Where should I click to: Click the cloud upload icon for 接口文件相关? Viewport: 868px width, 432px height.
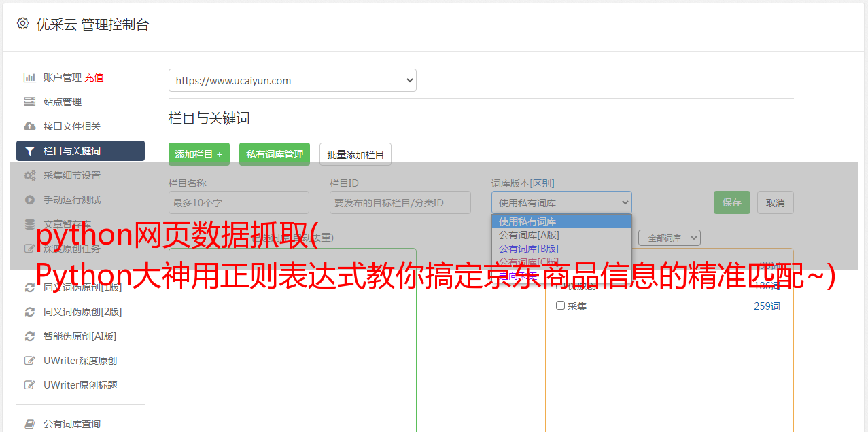tap(29, 126)
